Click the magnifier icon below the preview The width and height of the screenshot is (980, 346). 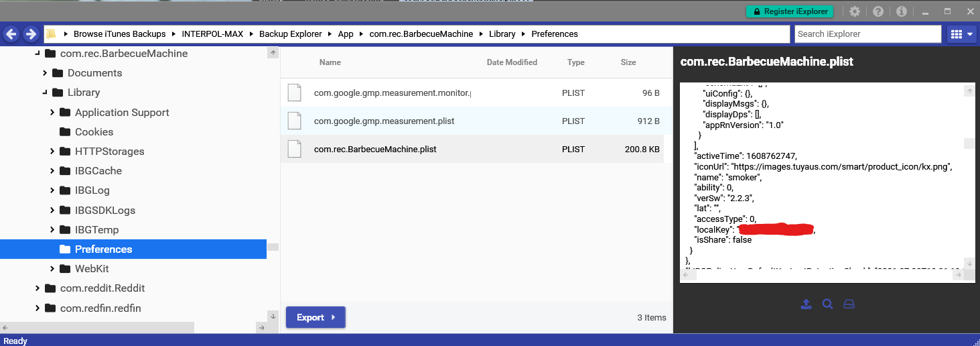point(827,304)
